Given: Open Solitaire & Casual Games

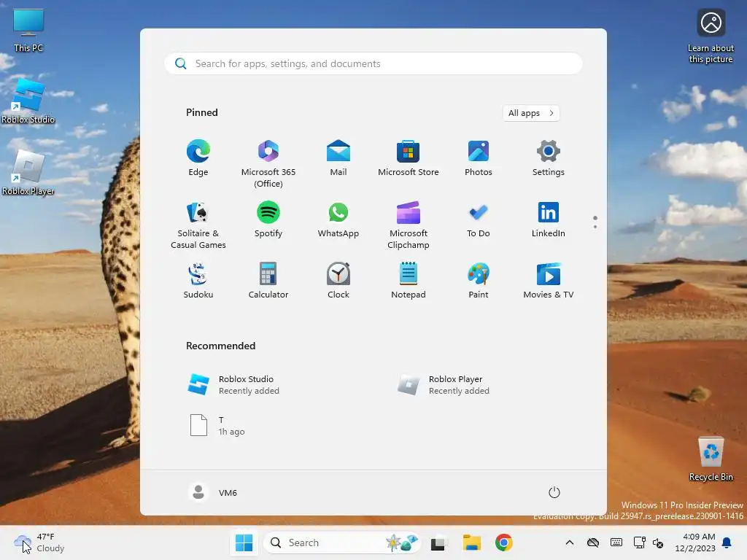Looking at the screenshot, I should (x=198, y=225).
